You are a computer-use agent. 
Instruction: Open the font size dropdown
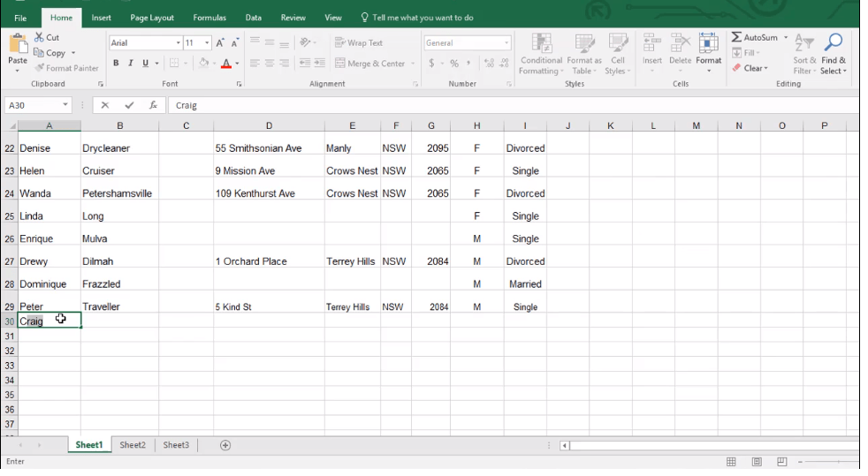[x=207, y=42]
